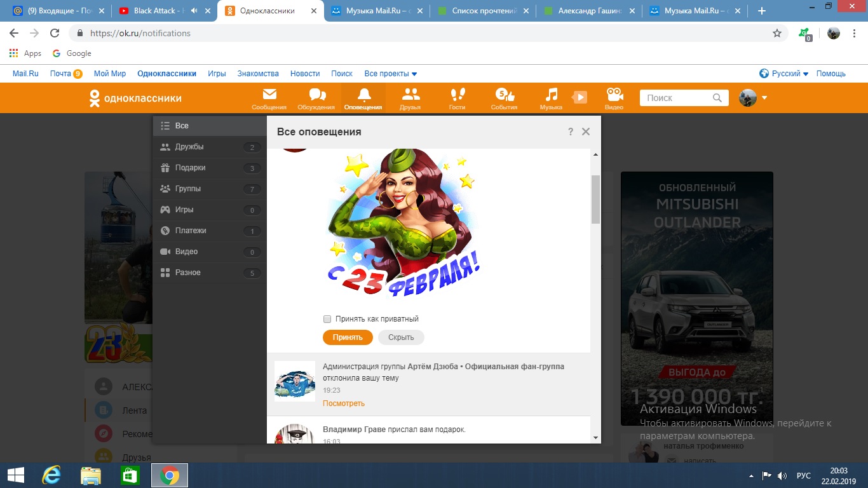Click the Одноклассники logo
Viewport: 868px width, 488px height.
coord(135,98)
